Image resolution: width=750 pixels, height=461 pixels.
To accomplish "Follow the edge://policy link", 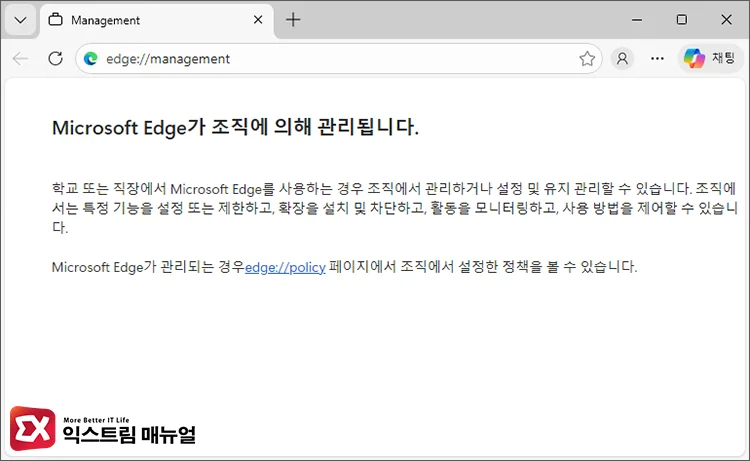I will (x=285, y=267).
